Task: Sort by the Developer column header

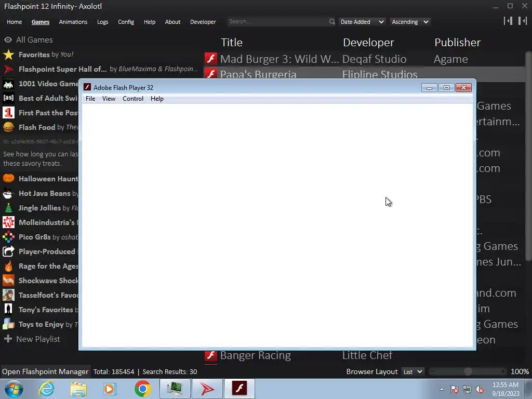Action: click(x=368, y=43)
